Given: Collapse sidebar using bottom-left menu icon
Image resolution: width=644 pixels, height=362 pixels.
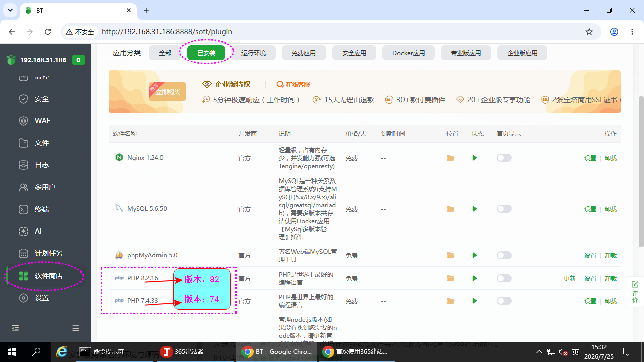Looking at the screenshot, I should [15, 328].
